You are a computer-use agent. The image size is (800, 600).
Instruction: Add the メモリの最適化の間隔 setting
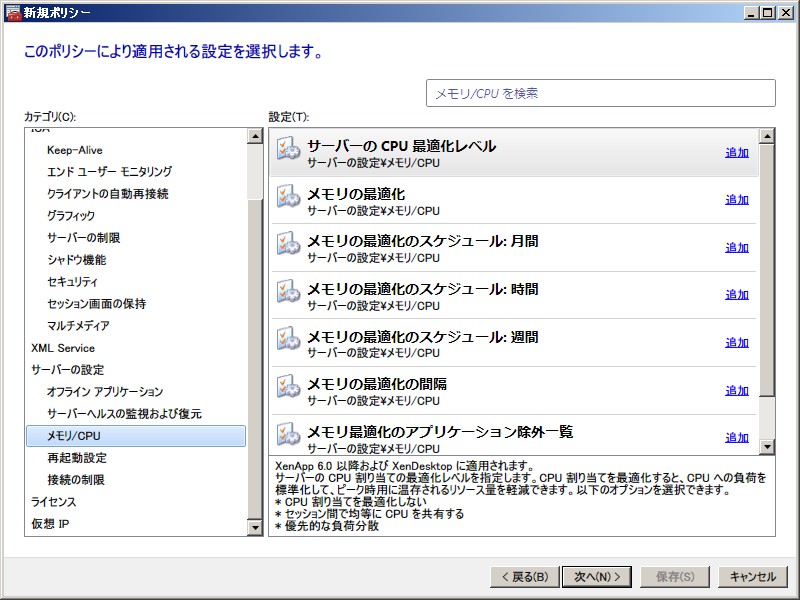point(736,391)
